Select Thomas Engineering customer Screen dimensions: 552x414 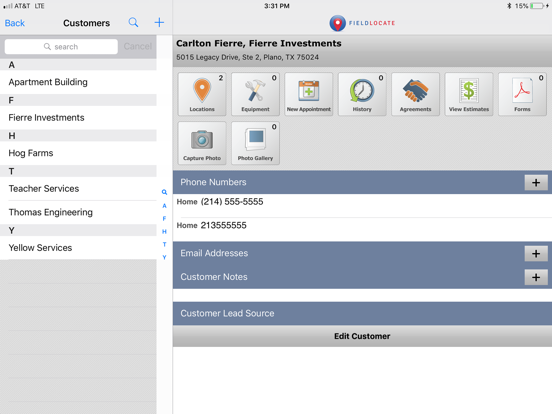(78, 212)
